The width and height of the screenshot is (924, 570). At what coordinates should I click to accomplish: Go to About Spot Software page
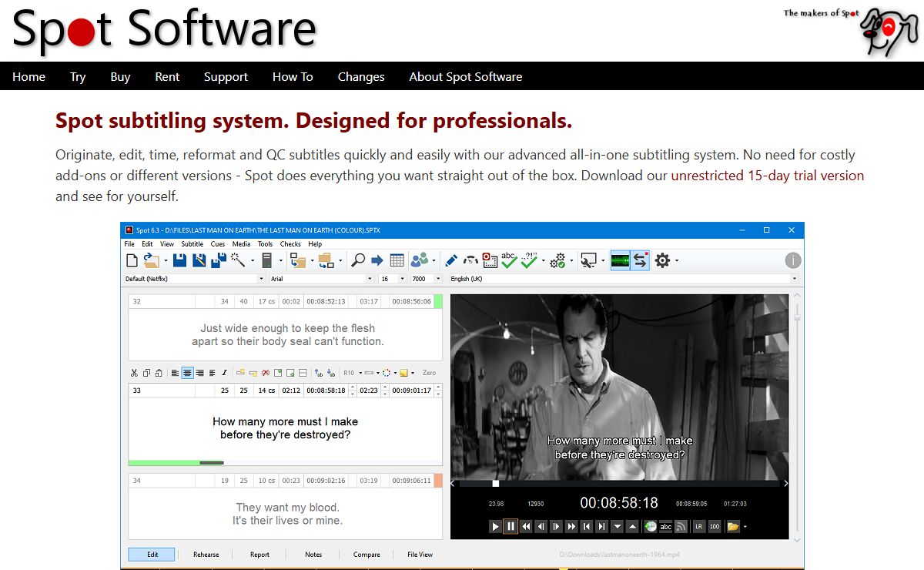coord(466,76)
